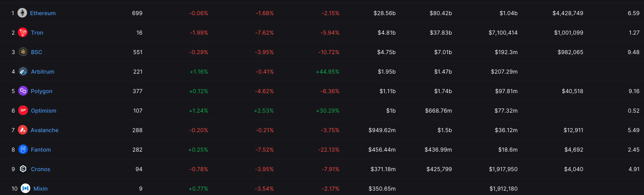Viewport: 644px width, 195px height.
Task: Select the Cronos chain name
Action: [41, 169]
